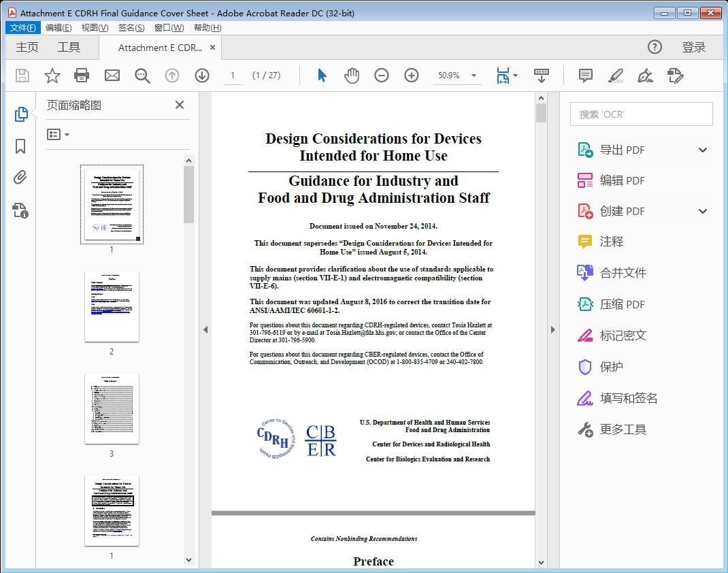The image size is (728, 573).
Task: Expand the 创建 PDF chevron
Action: click(x=702, y=211)
